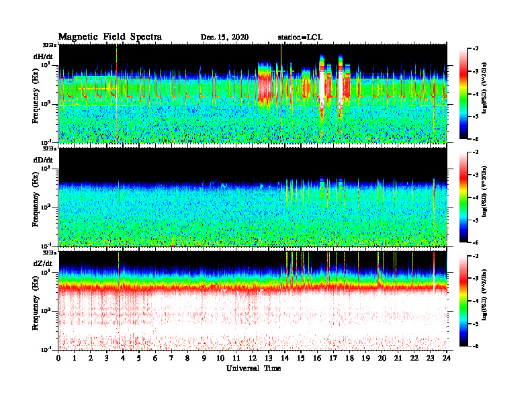Click the -6 value on dH/dt colorbar
532x411 pixels.
476,139
